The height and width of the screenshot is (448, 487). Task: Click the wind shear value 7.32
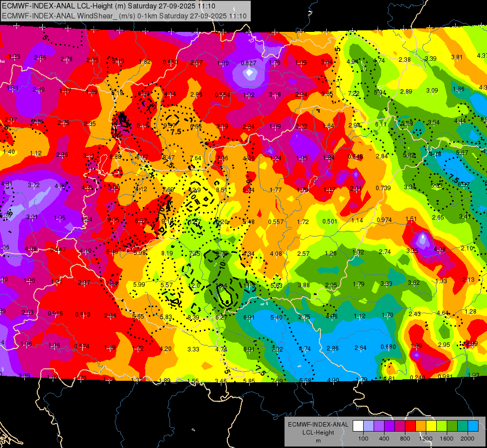(x=277, y=349)
